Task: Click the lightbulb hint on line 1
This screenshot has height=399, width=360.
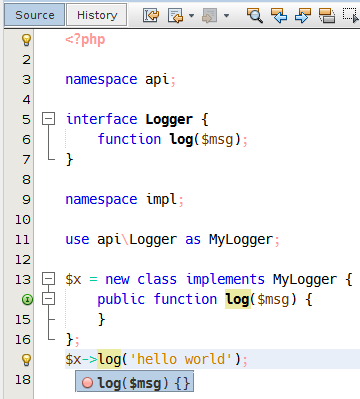Action: (x=26, y=40)
